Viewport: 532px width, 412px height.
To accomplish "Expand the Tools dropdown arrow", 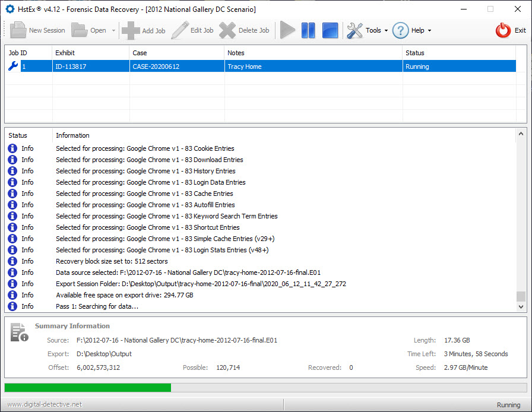I will pos(386,31).
